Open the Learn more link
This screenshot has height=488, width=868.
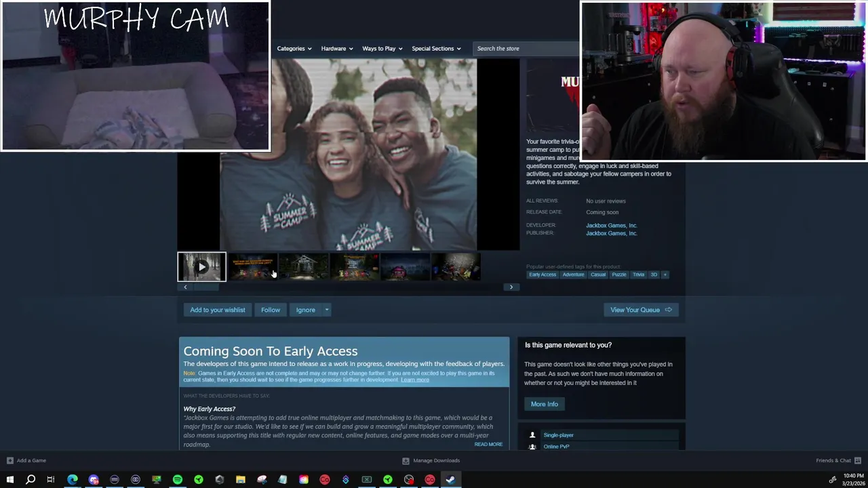415,380
